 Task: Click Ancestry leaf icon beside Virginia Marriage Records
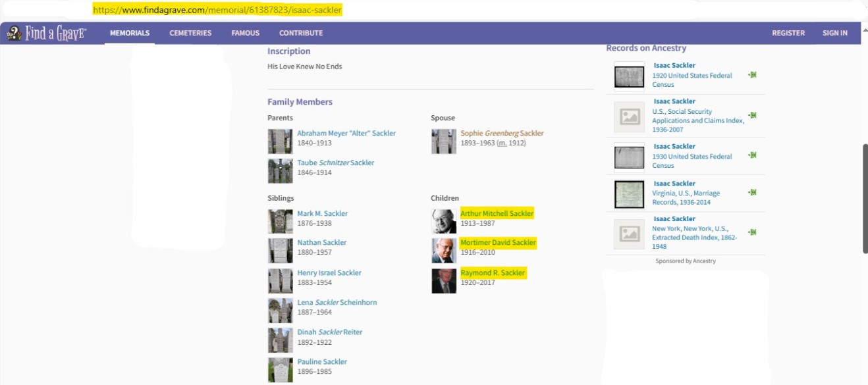752,192
